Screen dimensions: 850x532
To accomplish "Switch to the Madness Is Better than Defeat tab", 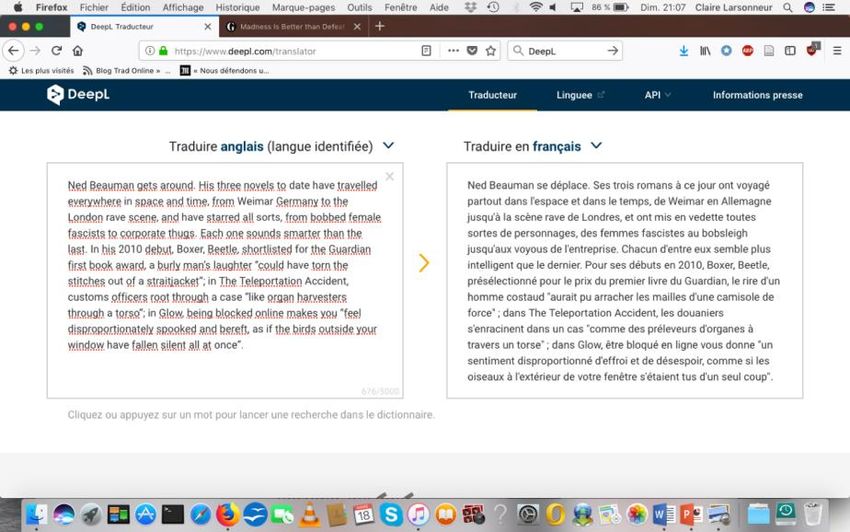I will (x=293, y=26).
